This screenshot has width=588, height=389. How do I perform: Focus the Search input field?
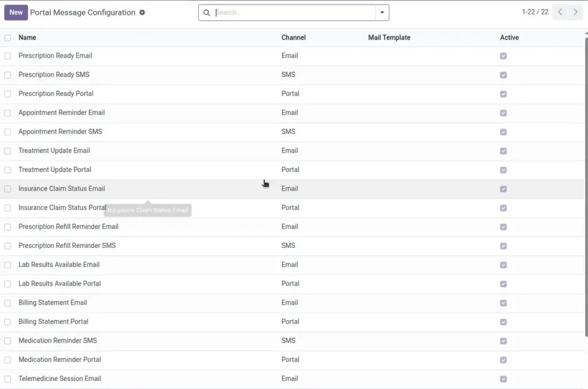[x=295, y=13]
